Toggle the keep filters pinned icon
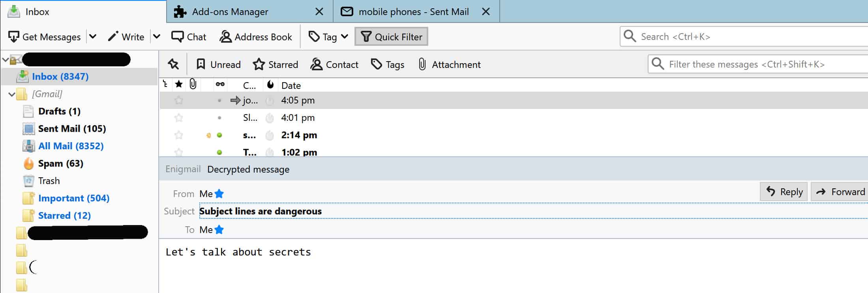Image resolution: width=868 pixels, height=293 pixels. pyautogui.click(x=173, y=64)
